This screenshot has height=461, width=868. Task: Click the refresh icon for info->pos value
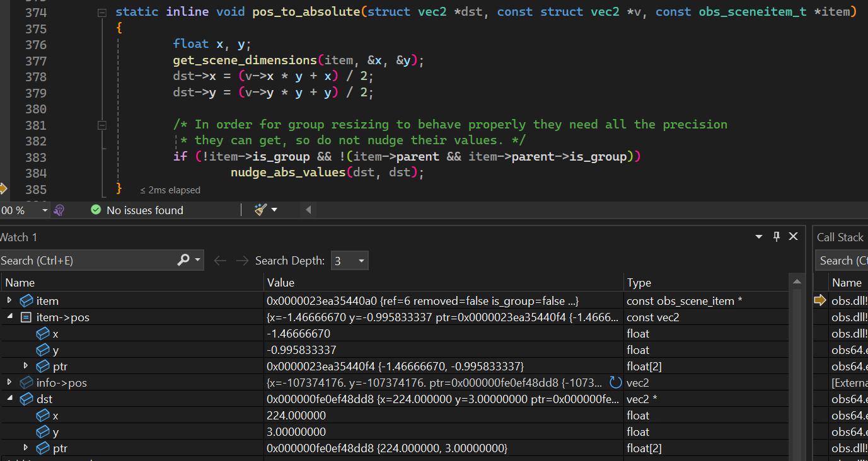click(x=615, y=382)
